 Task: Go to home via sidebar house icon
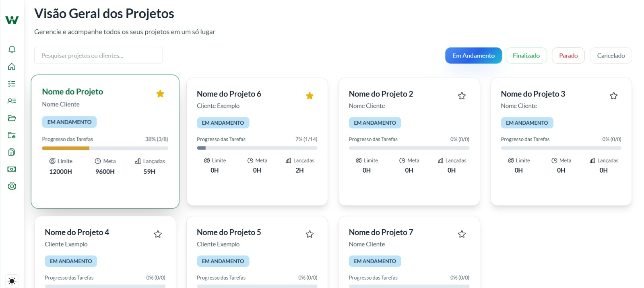point(12,67)
